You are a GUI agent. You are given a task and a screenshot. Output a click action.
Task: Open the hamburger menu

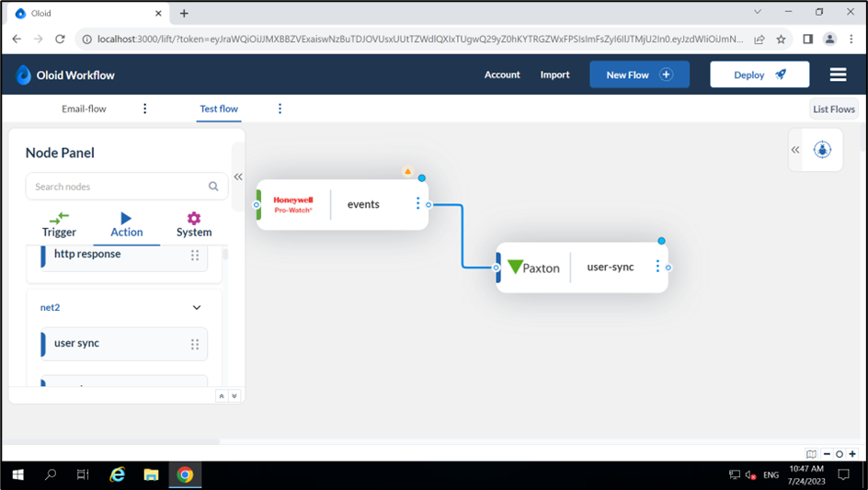coord(838,74)
